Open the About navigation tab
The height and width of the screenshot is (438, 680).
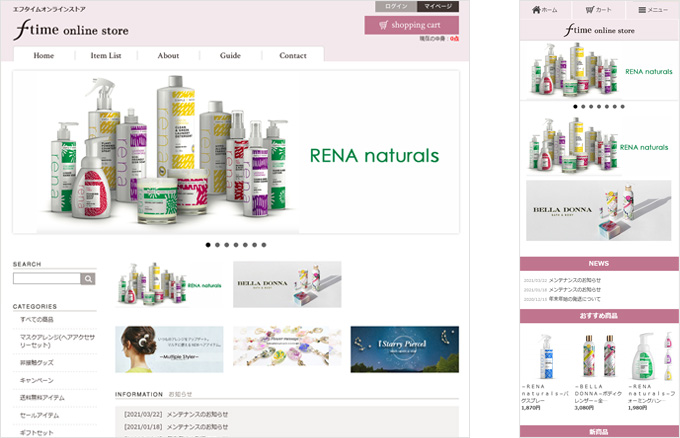(x=168, y=56)
